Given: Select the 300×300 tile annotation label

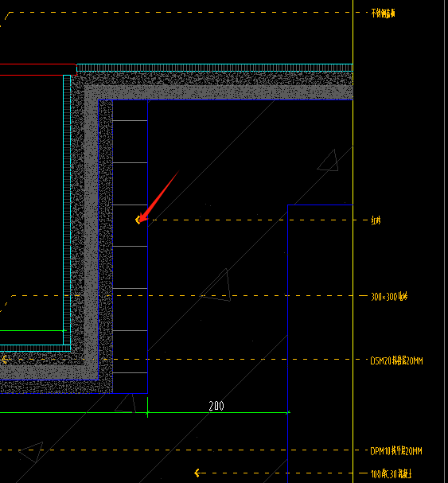Looking at the screenshot, I should pos(389,297).
